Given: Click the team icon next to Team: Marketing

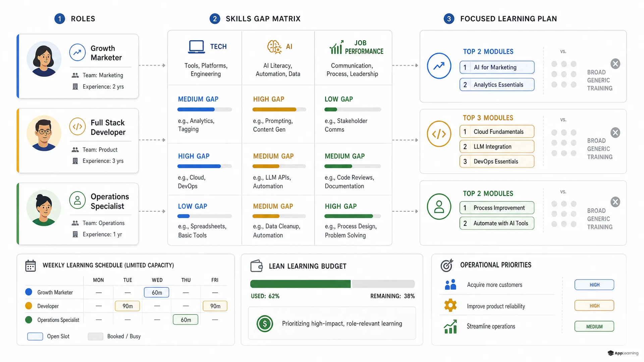Looking at the screenshot, I should (75, 75).
